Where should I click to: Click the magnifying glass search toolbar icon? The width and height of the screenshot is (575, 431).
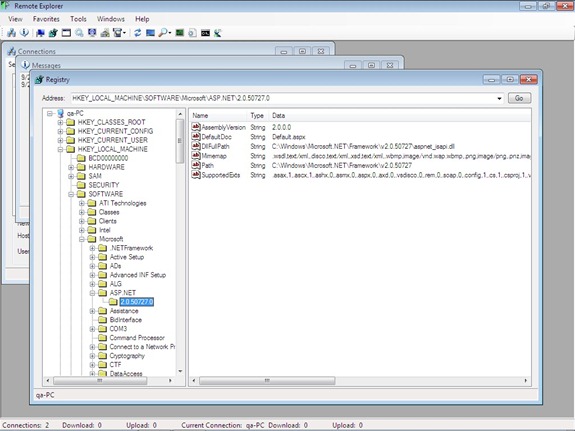163,33
